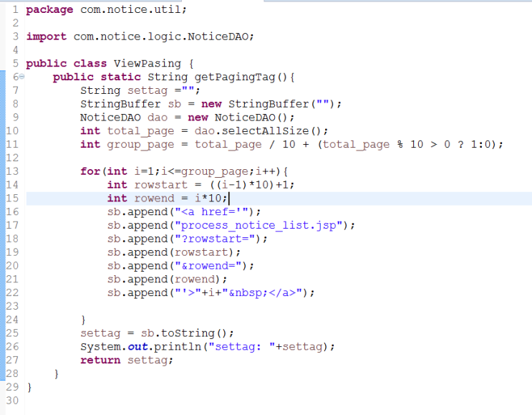Click 'sb.toString()' on line 25
The width and height of the screenshot is (532, 415).
tap(184, 333)
